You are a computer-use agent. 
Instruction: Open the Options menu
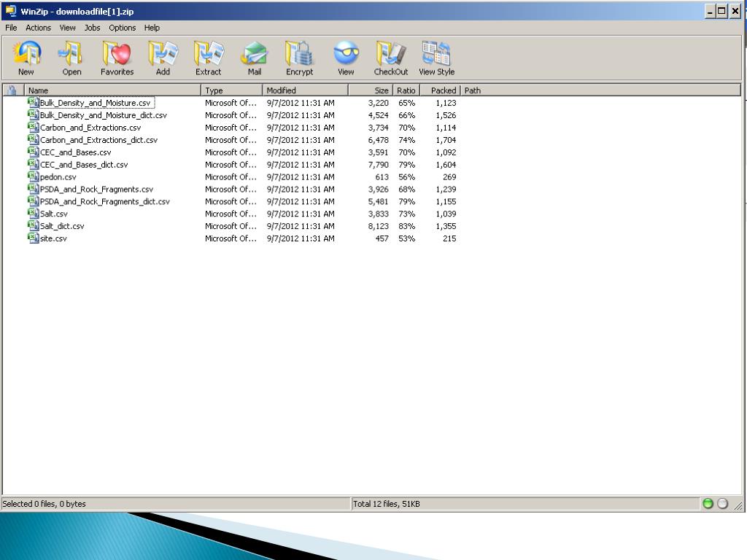[x=122, y=28]
